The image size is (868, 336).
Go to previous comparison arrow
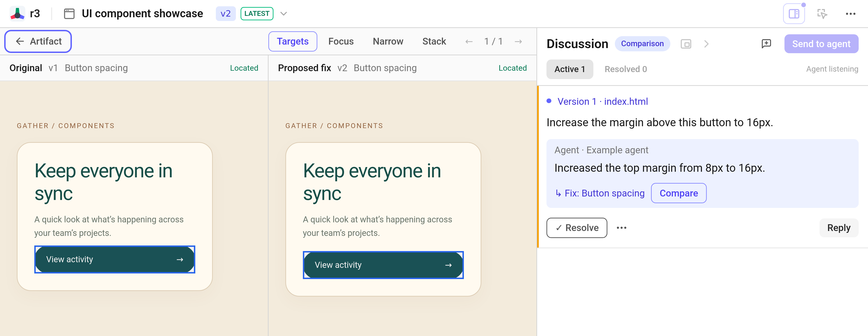tap(469, 42)
